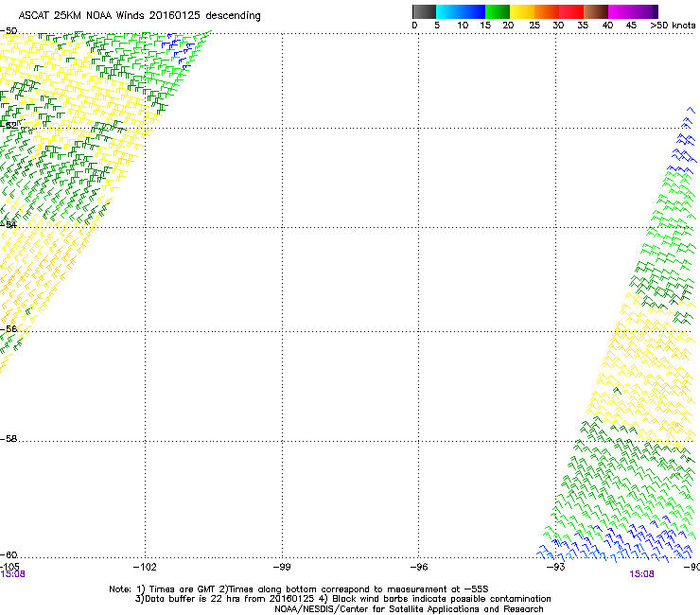The image size is (700, 615).
Task: Click the magenta-purple 40-50 knots color segment
Action: (x=633, y=11)
